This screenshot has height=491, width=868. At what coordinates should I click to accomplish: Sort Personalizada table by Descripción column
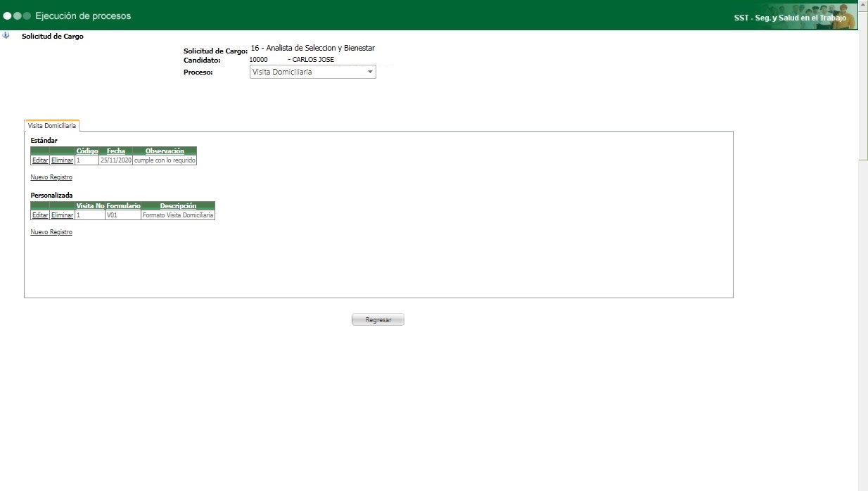pos(178,205)
